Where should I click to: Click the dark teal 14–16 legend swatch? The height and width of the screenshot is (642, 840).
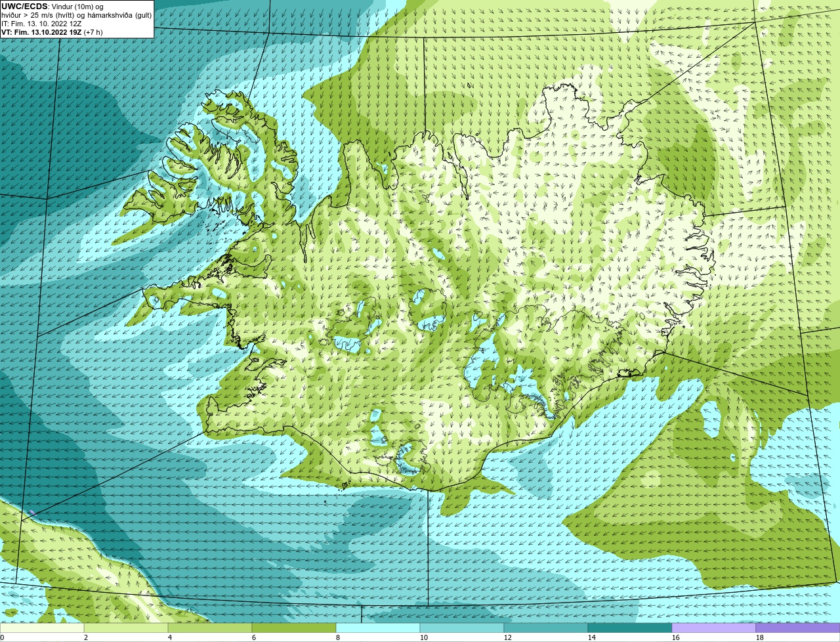[630, 628]
